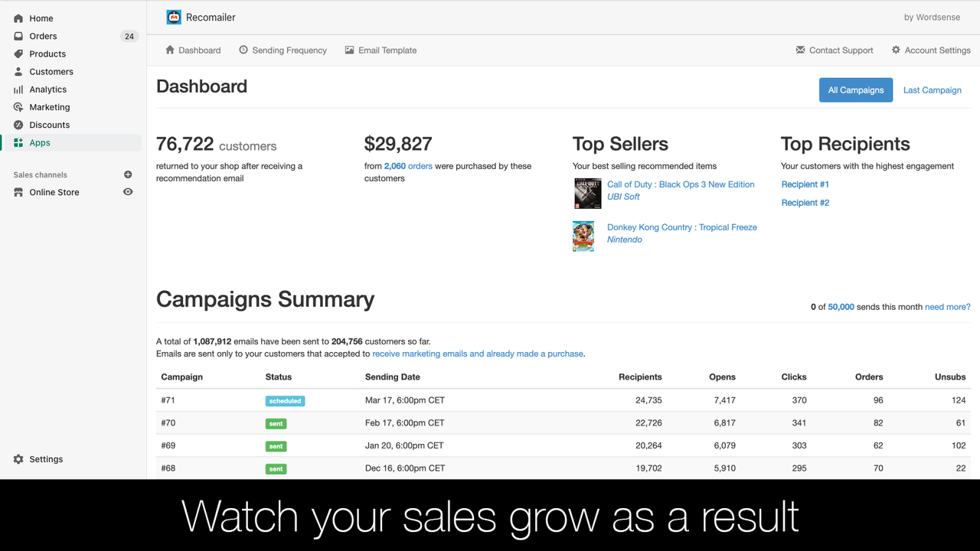Click the Apps icon in the sidebar
The width and height of the screenshot is (980, 551).
coord(18,142)
